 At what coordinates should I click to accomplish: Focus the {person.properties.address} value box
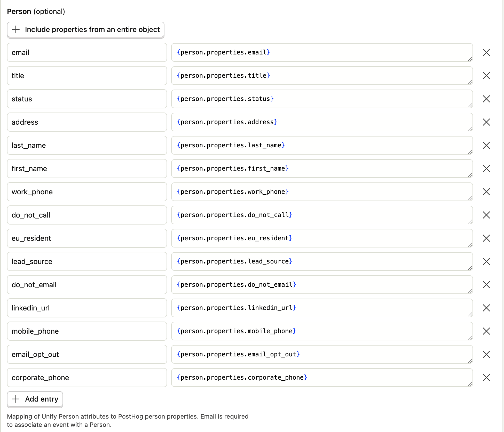point(322,122)
